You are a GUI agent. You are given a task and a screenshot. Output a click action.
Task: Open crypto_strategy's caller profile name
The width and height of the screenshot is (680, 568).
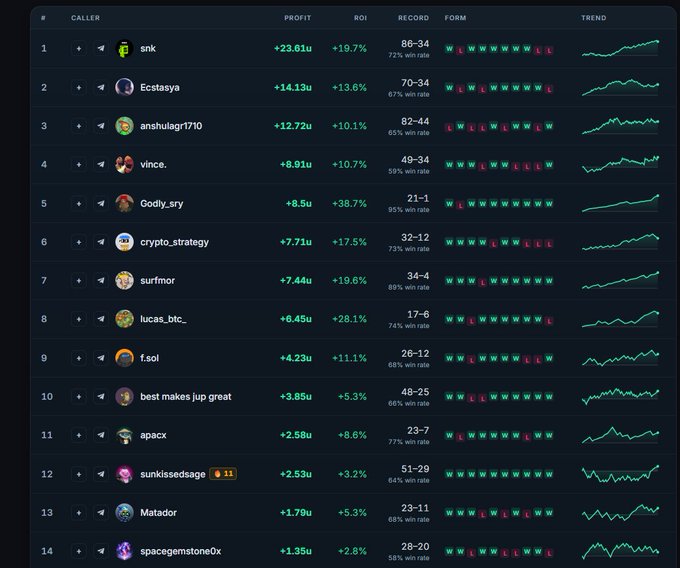coord(174,242)
